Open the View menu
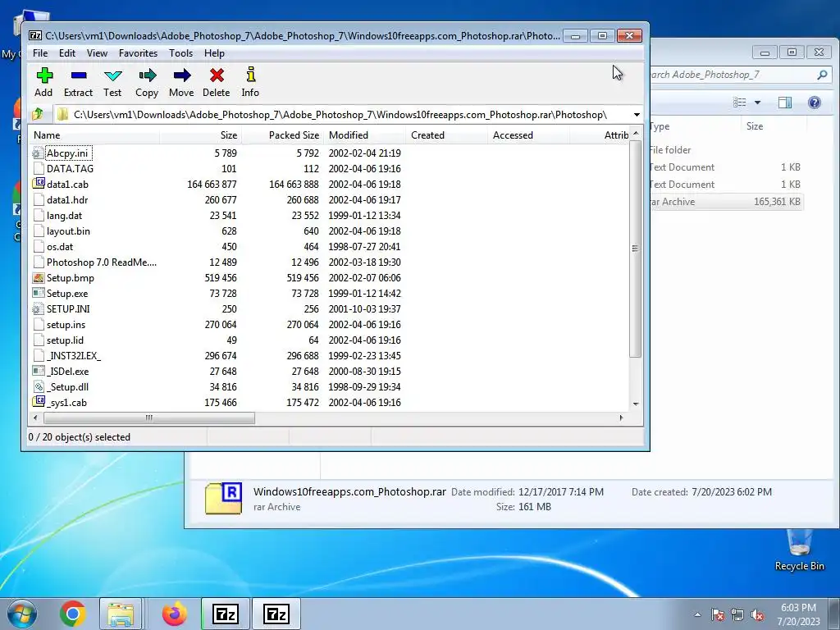840x630 pixels. click(97, 53)
